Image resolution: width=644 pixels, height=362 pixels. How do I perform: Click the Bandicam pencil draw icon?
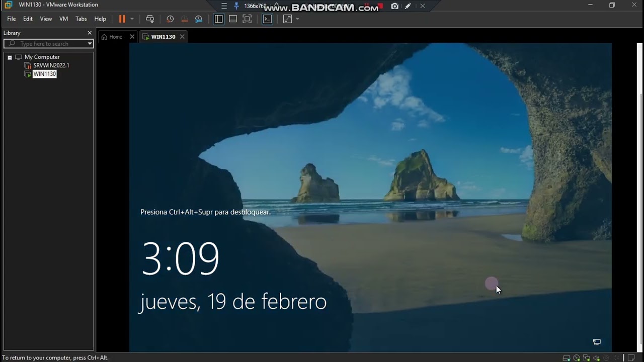tap(408, 6)
